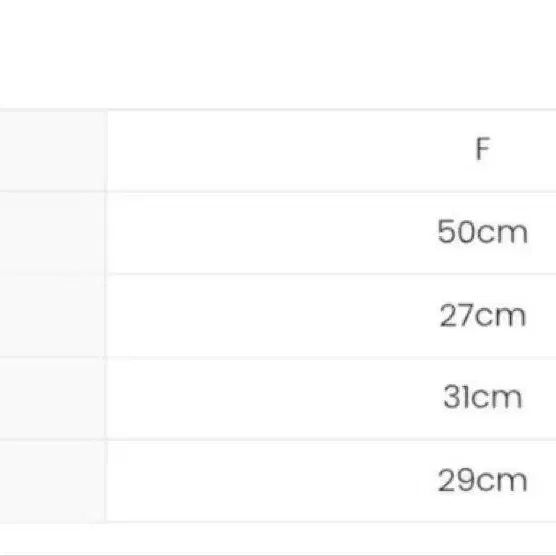The image size is (556, 556).
Task: Select the 27cm measurement value
Action: pyautogui.click(x=483, y=315)
